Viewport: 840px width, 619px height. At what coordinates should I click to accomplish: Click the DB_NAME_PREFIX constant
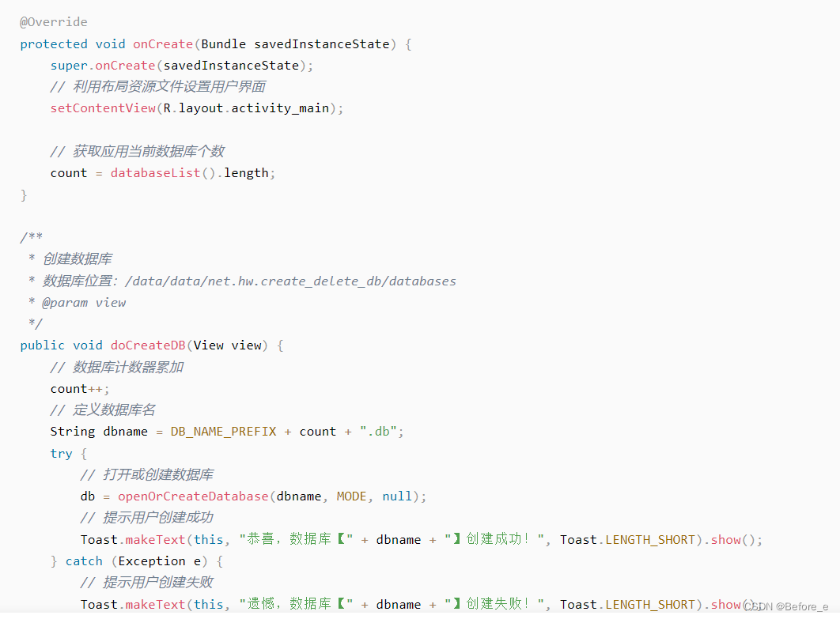click(x=223, y=432)
